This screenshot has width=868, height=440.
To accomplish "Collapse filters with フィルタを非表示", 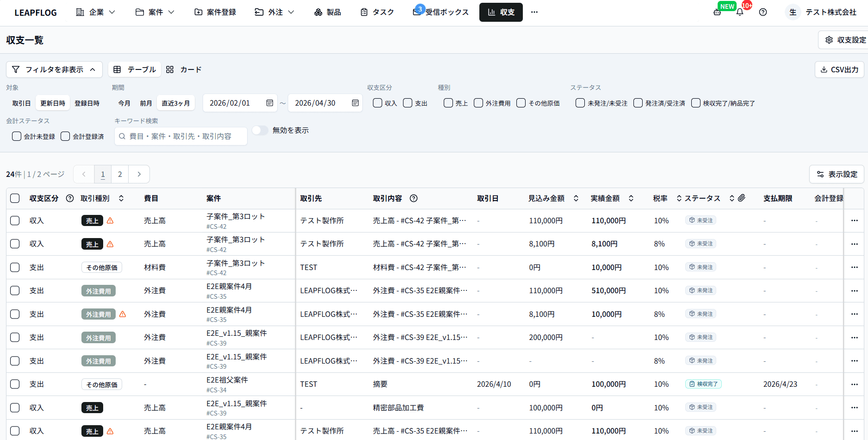I will [x=54, y=69].
